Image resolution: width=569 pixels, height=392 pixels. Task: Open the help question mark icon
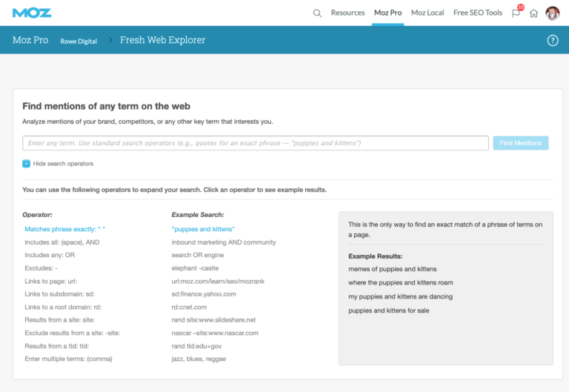click(x=553, y=40)
